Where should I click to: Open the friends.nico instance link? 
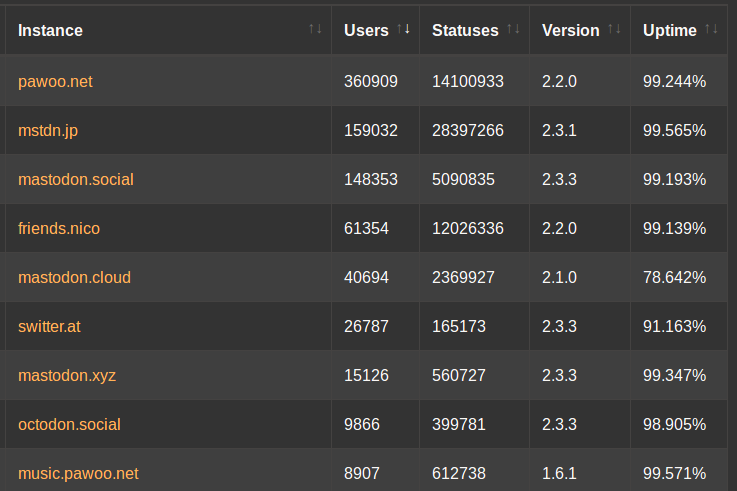point(59,228)
